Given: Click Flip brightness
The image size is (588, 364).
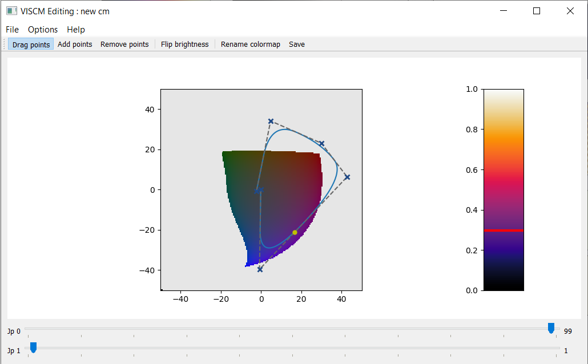Looking at the screenshot, I should point(184,45).
